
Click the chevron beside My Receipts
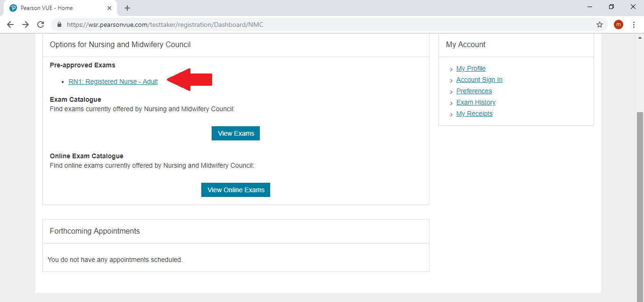pos(451,114)
